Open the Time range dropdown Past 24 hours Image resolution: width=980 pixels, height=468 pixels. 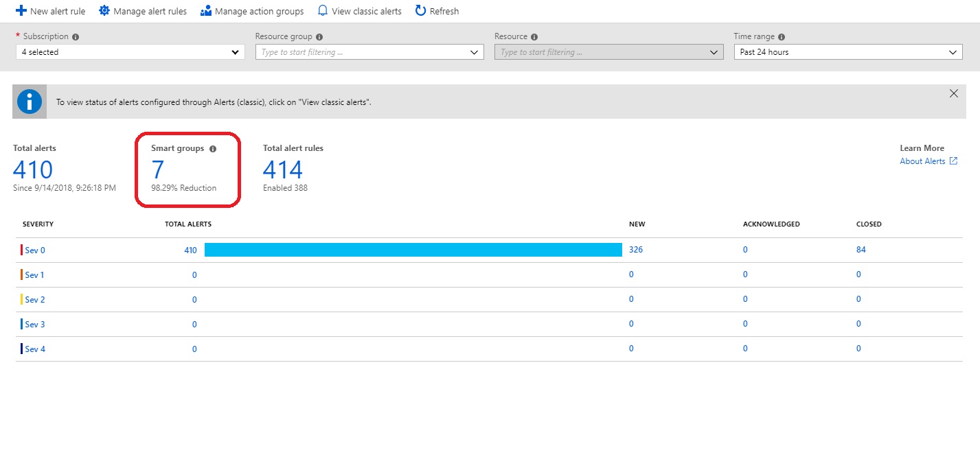point(848,52)
